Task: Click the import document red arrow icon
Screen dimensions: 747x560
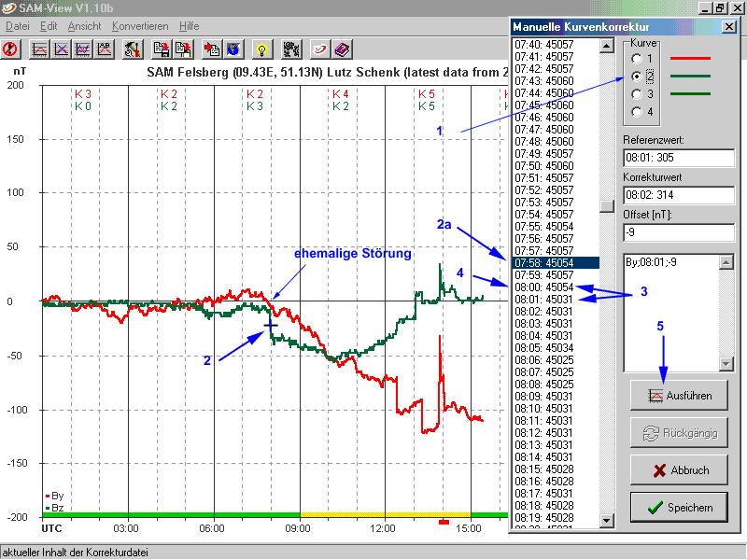Action: [212, 49]
